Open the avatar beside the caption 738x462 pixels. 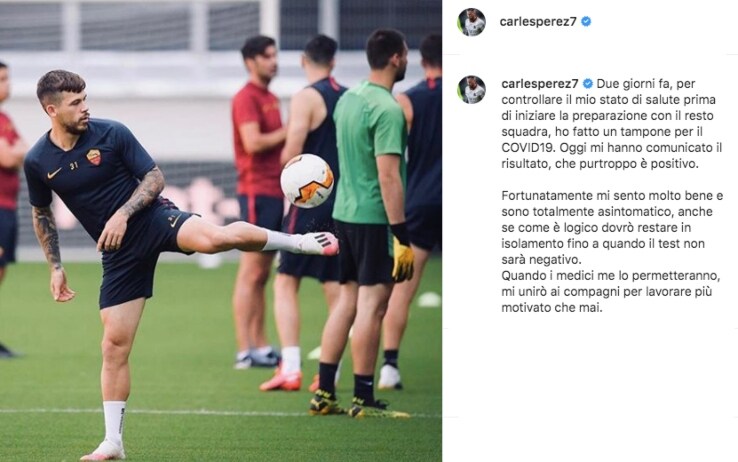click(x=472, y=90)
